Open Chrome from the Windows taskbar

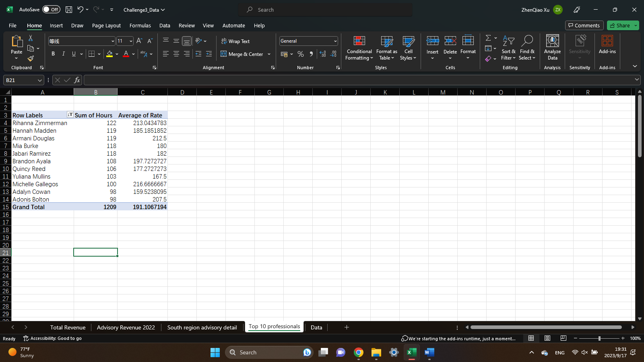(x=358, y=352)
